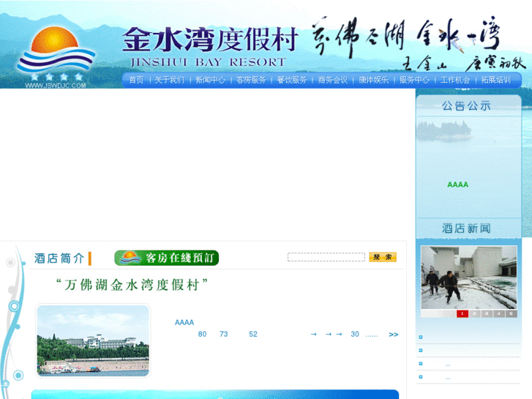Image resolution: width=532 pixels, height=399 pixels.
Task: Click the blue AAAA text in hotel intro
Action: click(184, 323)
